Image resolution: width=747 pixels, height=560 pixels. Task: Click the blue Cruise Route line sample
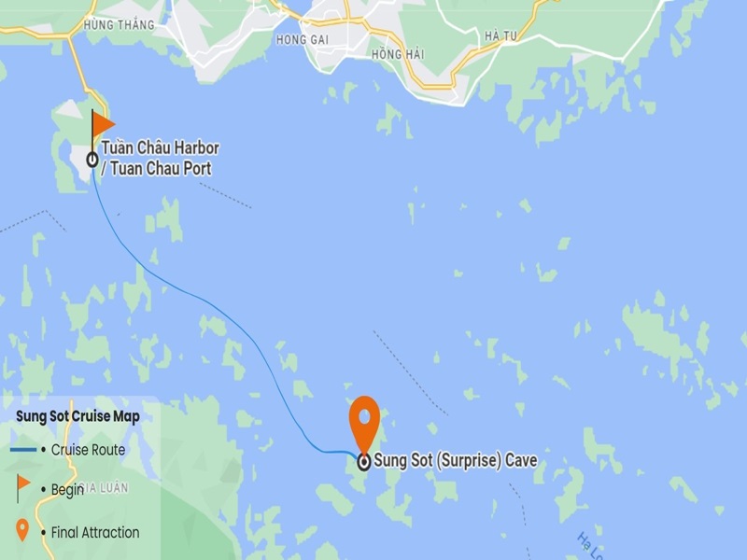tap(23, 450)
